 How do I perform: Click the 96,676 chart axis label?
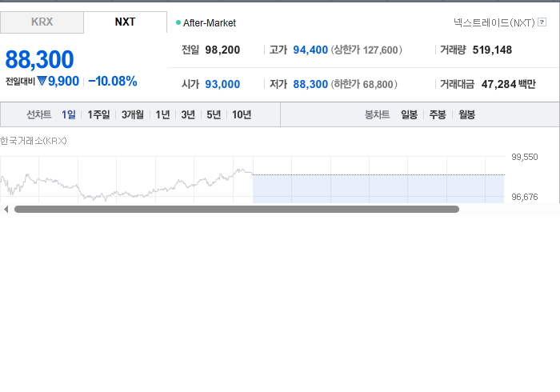pyautogui.click(x=524, y=197)
